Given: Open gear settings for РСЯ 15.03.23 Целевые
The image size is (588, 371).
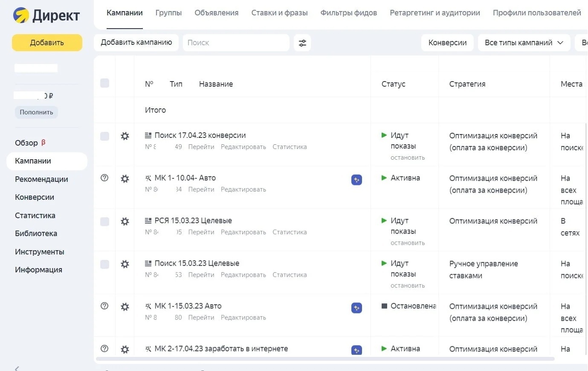Looking at the screenshot, I should click(x=125, y=222).
